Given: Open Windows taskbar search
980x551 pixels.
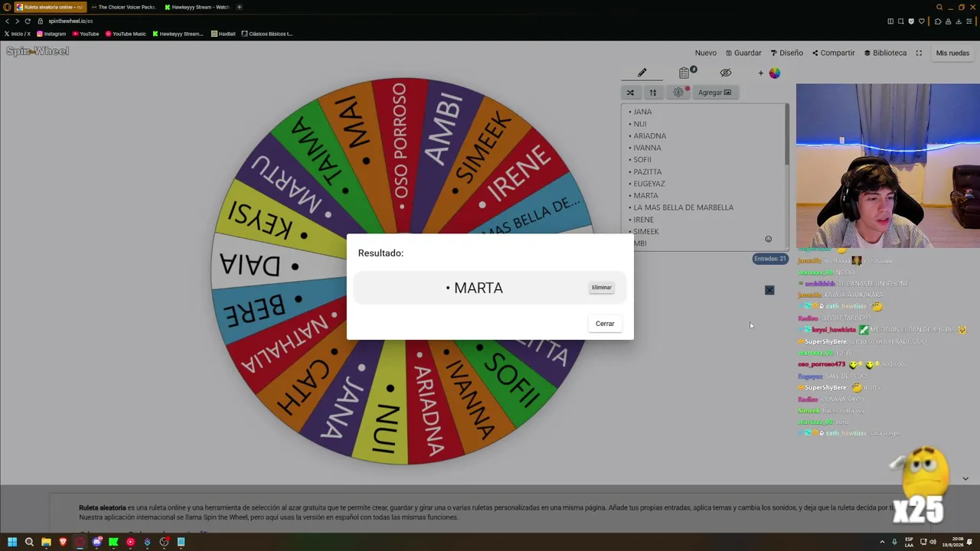Looking at the screenshot, I should coord(29,542).
